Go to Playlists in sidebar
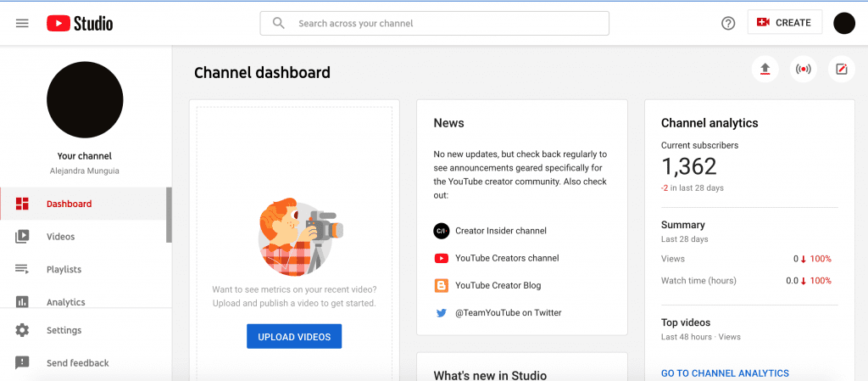The width and height of the screenshot is (868, 381). click(64, 269)
